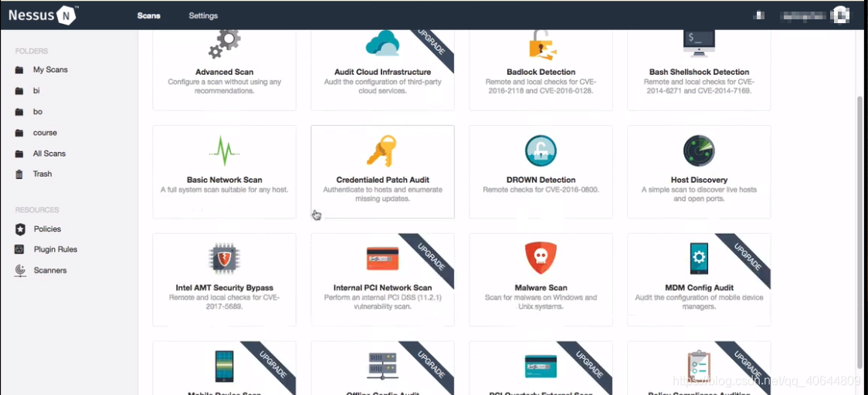Click the Nessus logo

[43, 15]
